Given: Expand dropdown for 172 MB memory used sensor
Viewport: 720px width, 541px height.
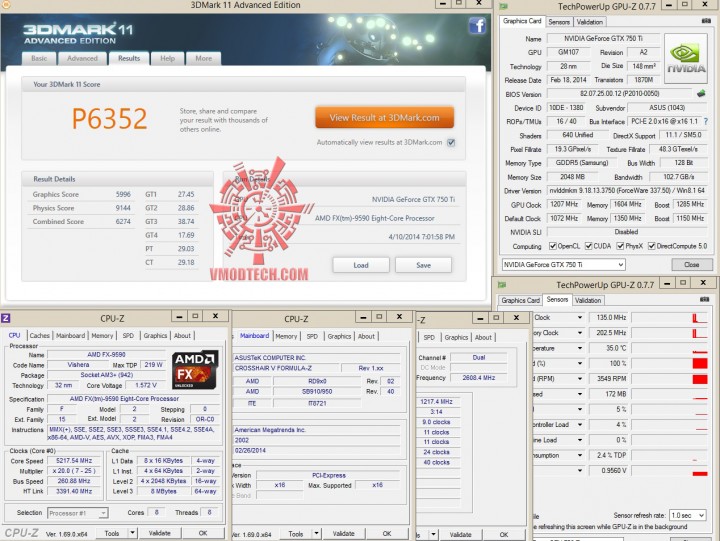Looking at the screenshot, I should pos(580,394).
